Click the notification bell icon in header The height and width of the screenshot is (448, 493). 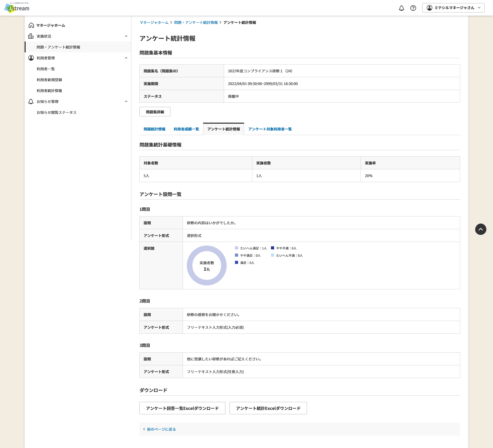point(401,8)
